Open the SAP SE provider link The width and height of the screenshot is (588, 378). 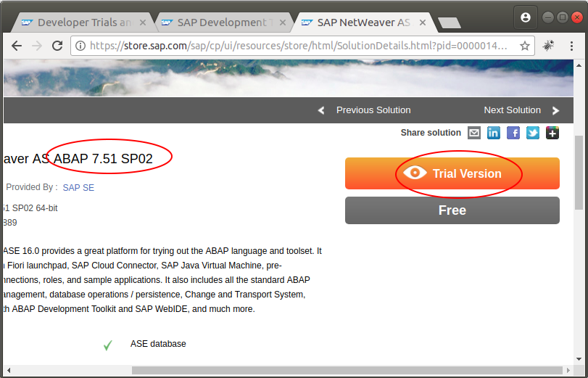(x=78, y=188)
